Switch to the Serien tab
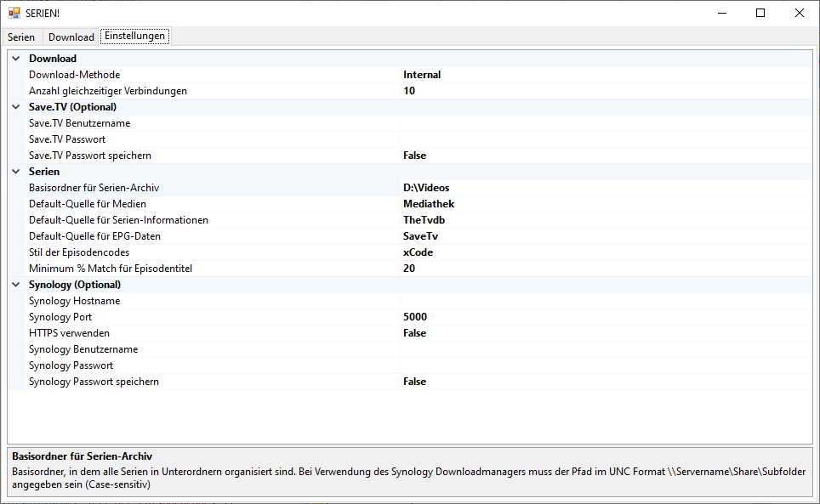 pos(21,37)
